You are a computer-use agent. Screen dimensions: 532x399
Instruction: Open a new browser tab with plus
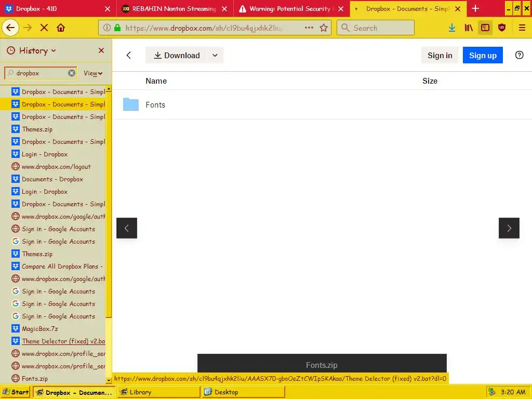pyautogui.click(x=475, y=8)
